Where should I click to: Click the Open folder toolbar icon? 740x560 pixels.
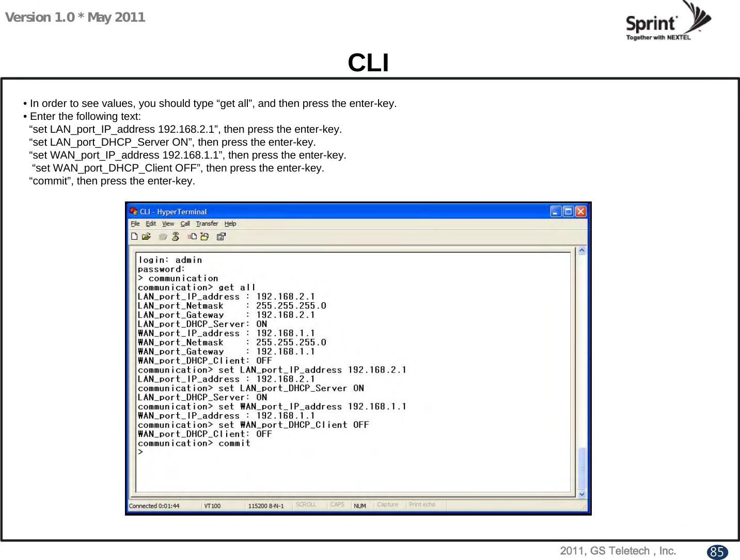pyautogui.click(x=146, y=237)
